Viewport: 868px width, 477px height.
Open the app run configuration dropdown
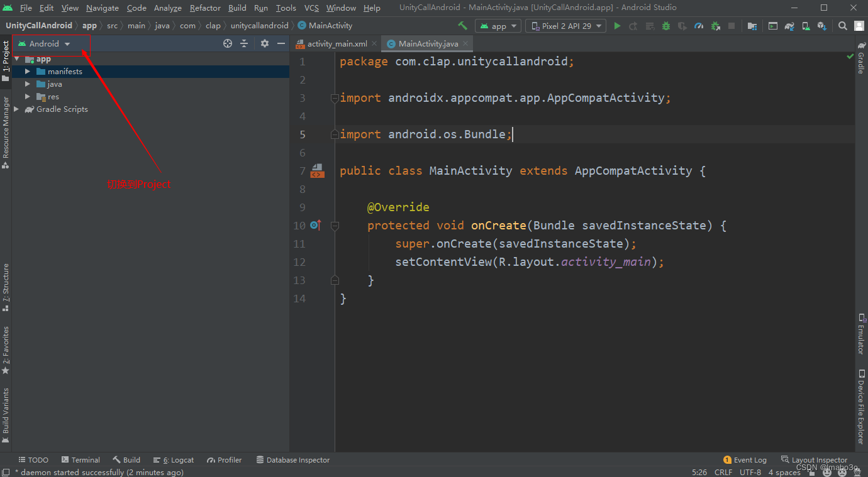(x=498, y=26)
